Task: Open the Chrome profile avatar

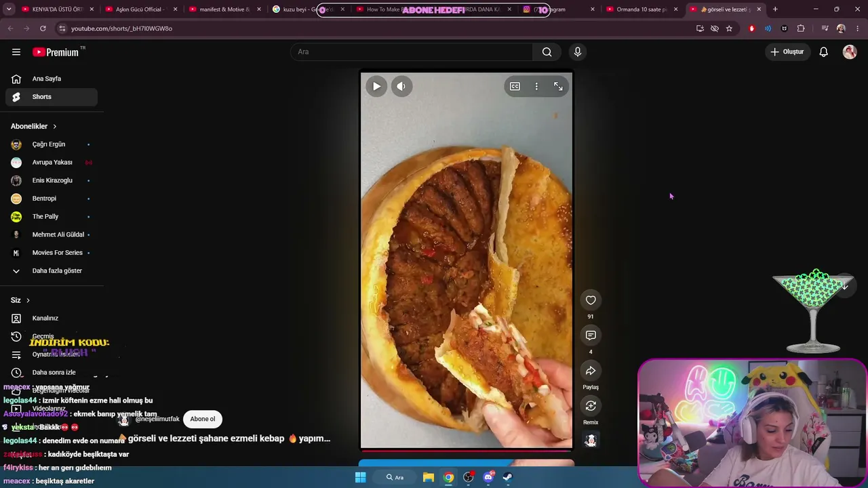Action: click(841, 28)
